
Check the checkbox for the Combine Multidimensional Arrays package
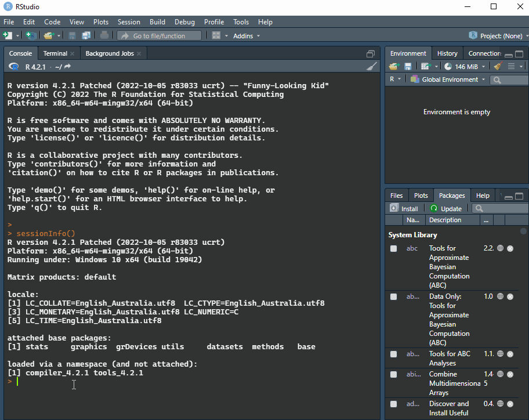pos(393,374)
